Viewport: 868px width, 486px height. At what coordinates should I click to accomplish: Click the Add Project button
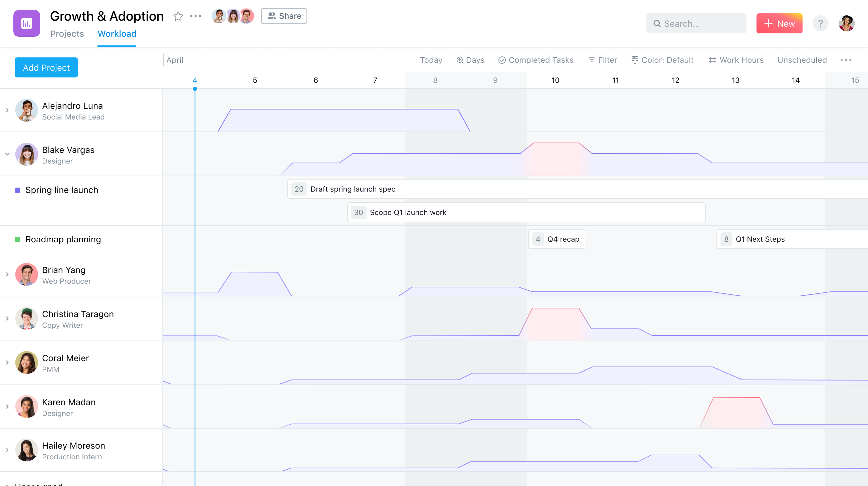tap(46, 67)
